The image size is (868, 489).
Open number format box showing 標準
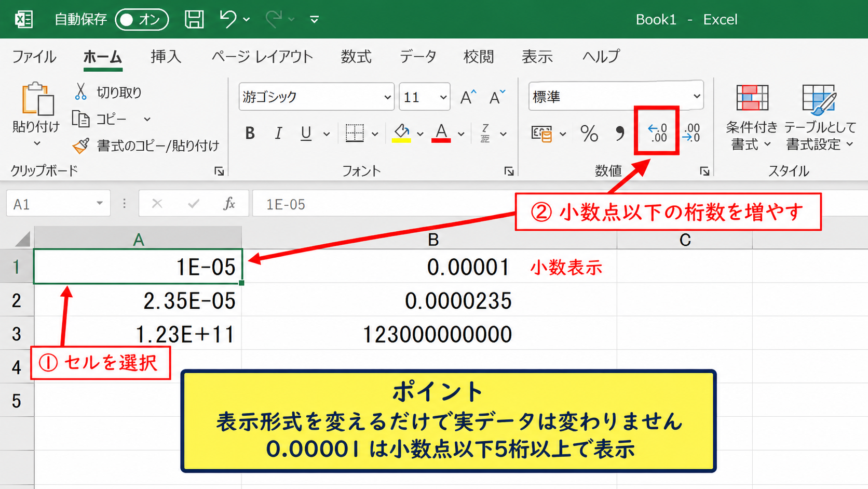click(616, 97)
